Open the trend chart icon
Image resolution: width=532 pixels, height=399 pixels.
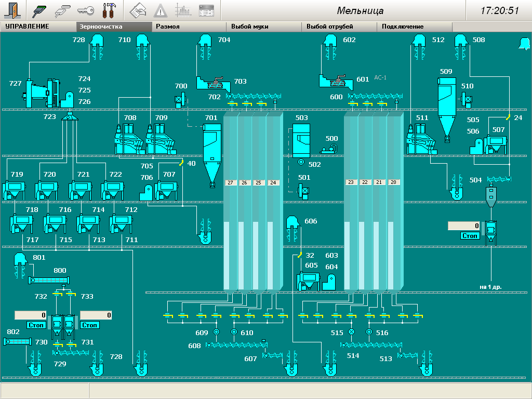[x=183, y=10]
